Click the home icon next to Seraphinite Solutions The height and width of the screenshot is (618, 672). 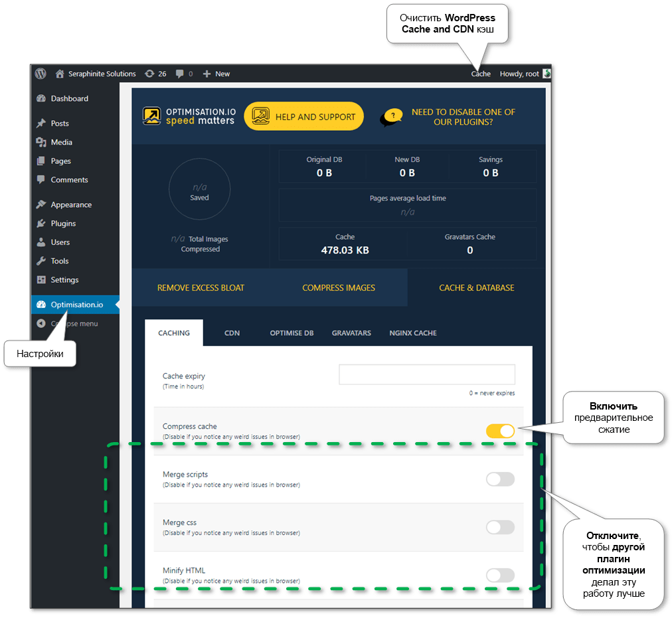[x=60, y=74]
